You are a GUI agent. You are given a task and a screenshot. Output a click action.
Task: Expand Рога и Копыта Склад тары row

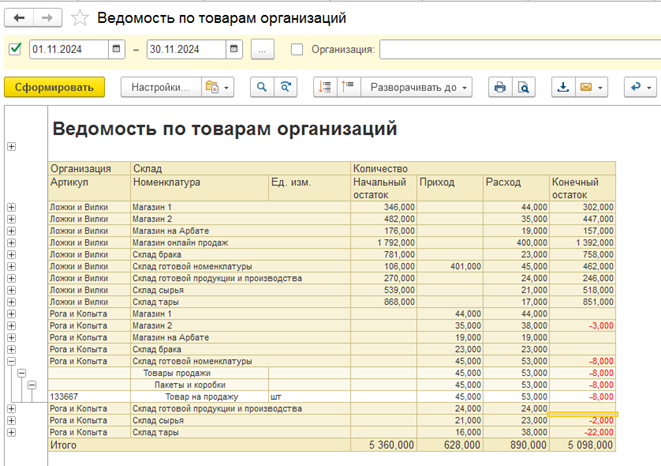[11, 432]
